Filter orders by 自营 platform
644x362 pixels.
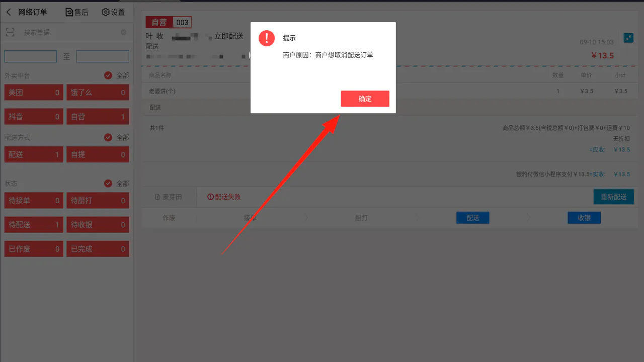tap(98, 117)
